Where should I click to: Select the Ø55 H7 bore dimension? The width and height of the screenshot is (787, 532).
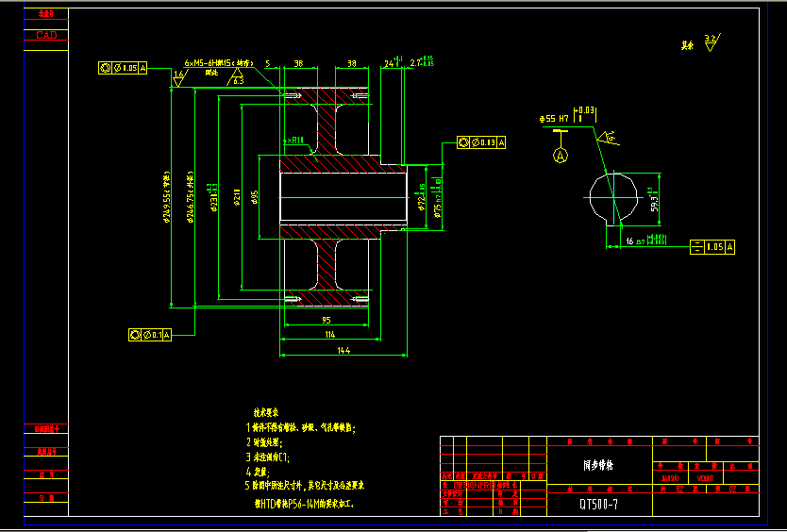[x=555, y=119]
